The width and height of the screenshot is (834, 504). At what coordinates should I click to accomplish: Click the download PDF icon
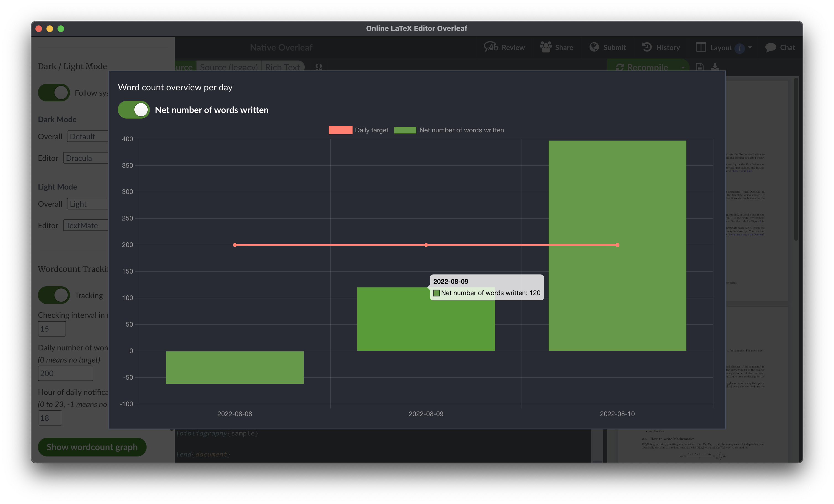[715, 67]
